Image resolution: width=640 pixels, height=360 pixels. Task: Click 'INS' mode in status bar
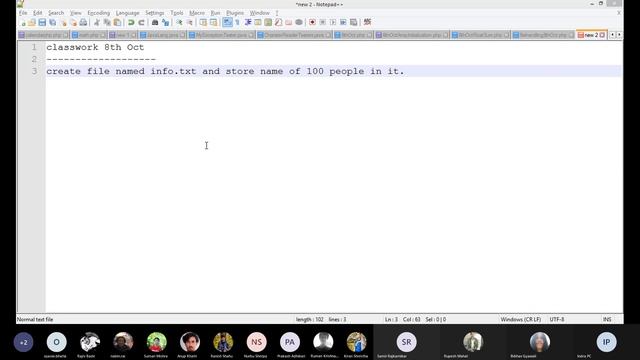pos(607,319)
